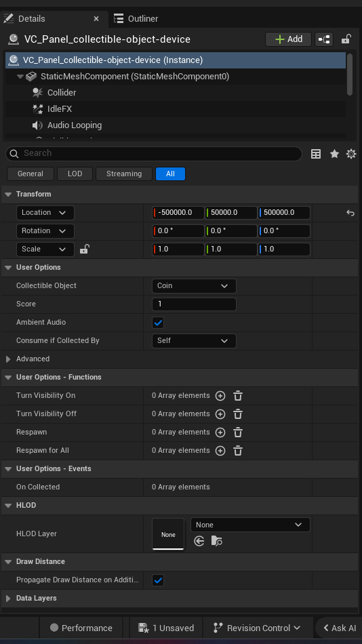The image size is (362, 644).
Task: Open property matrix table icon near search
Action: [x=316, y=154]
